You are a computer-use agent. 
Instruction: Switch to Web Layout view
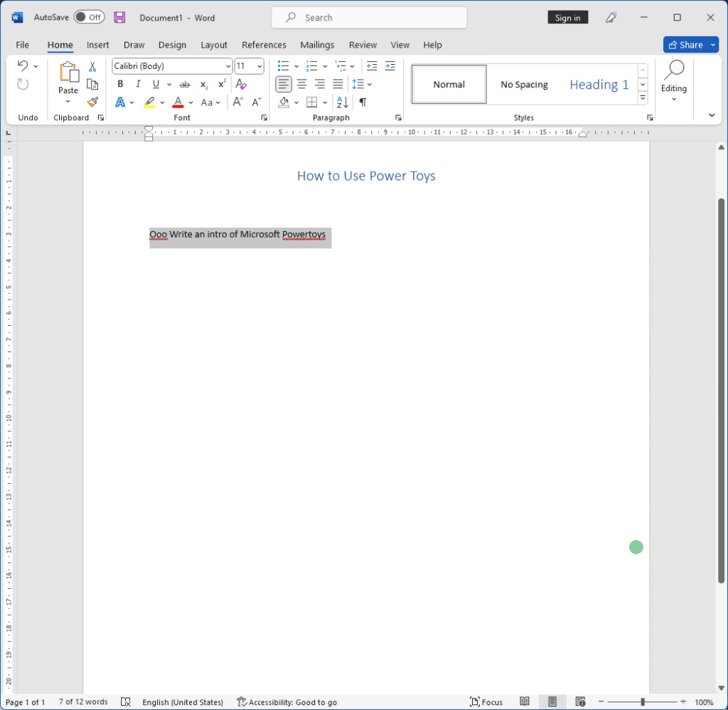click(x=580, y=701)
